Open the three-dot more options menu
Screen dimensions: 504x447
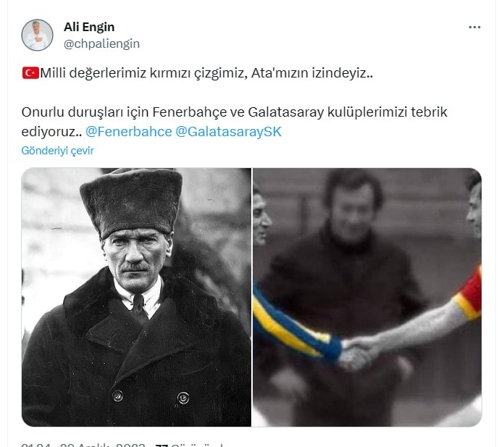point(474,28)
